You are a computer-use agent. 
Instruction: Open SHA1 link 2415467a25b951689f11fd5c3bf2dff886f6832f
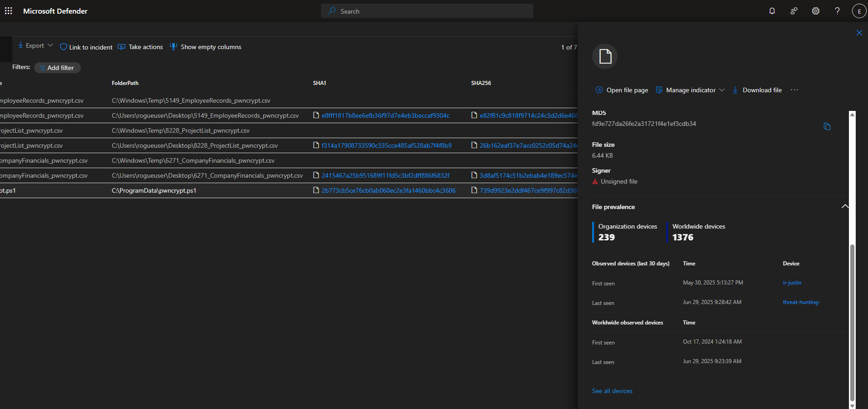385,175
